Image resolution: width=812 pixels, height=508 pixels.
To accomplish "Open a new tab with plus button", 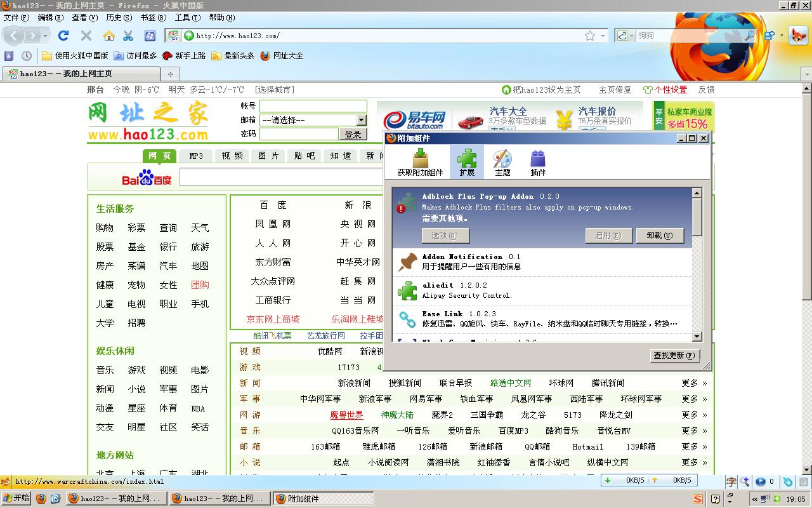I will coord(169,74).
